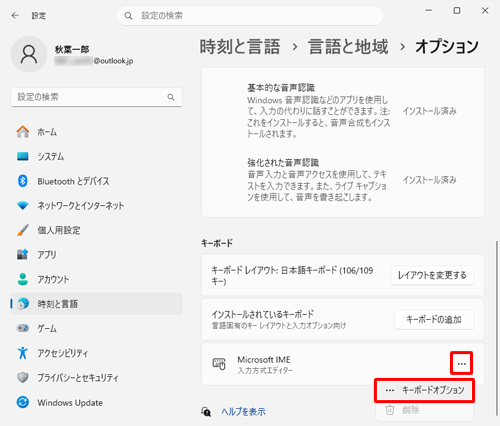Choose キーボードオプション from the popup menu

click(x=425, y=390)
